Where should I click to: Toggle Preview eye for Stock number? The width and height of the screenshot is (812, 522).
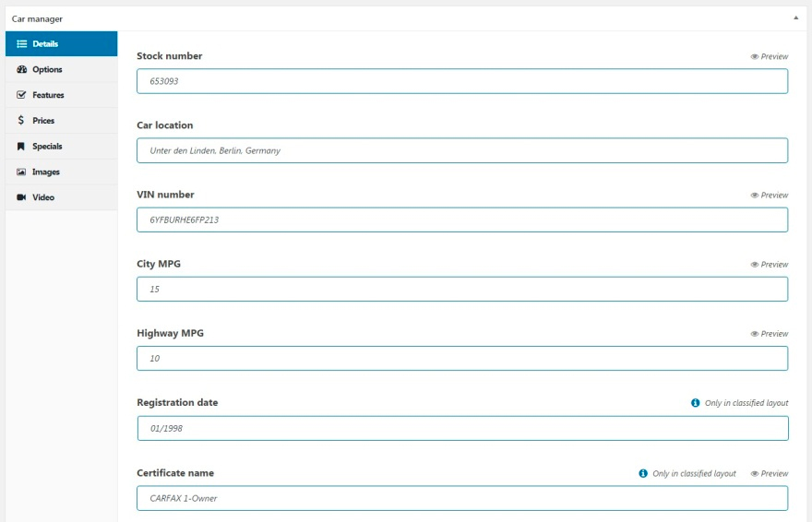coord(755,57)
